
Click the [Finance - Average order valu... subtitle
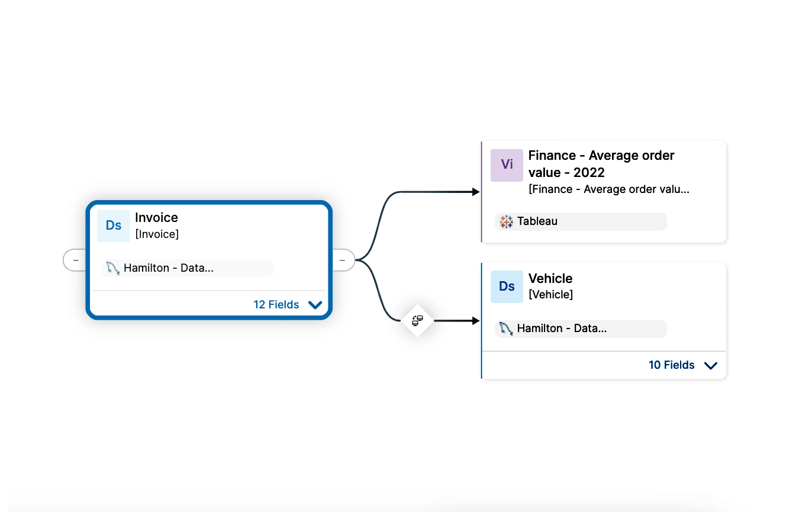click(x=609, y=189)
